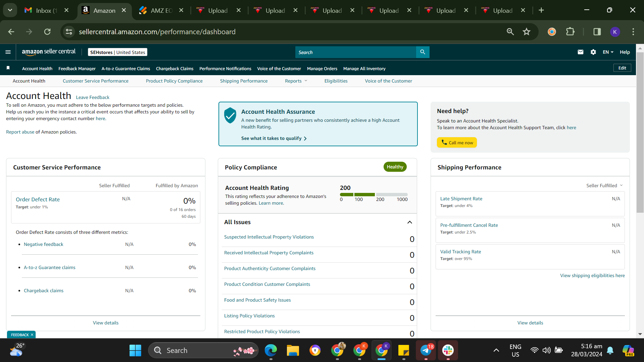Screen dimensions: 644x362
Task: Open the Help link in the header
Action: coord(625,52)
